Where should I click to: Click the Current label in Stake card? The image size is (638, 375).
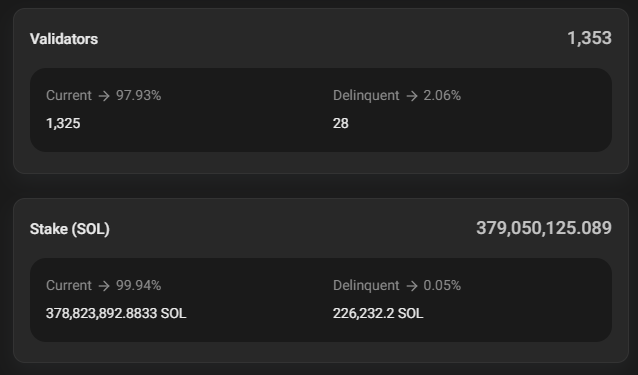click(69, 286)
